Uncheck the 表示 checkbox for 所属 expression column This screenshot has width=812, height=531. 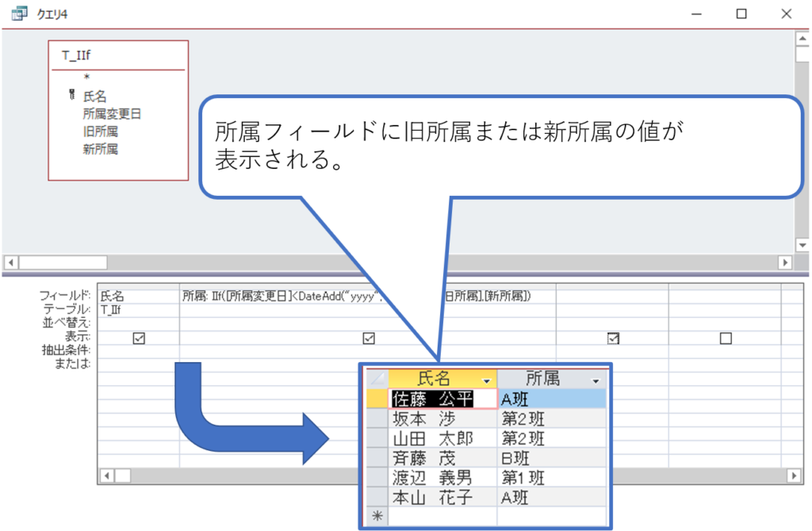tap(369, 338)
